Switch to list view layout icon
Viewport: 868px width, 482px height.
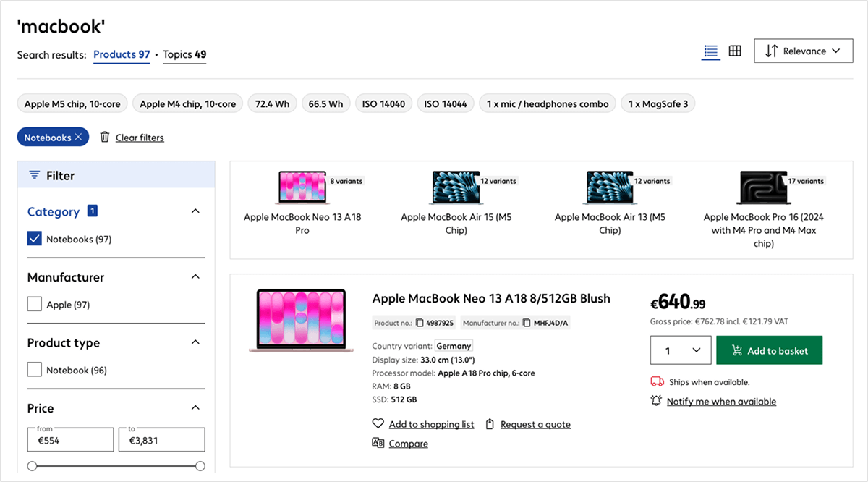[x=710, y=51]
